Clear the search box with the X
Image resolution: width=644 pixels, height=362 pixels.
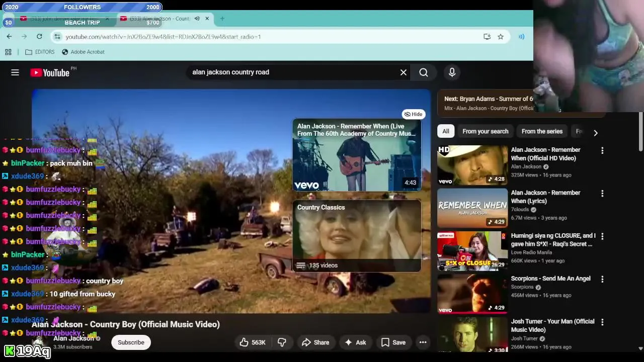click(404, 72)
